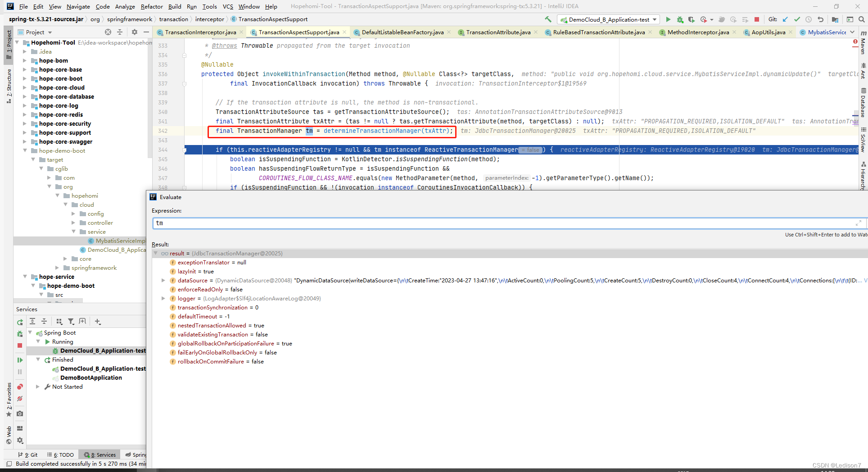View breakpoints icon in Services toolbar
The width and height of the screenshot is (868, 472).
pos(20,387)
